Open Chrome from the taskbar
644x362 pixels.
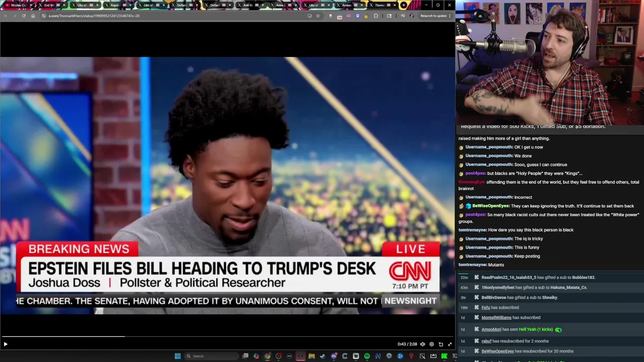[267, 356]
